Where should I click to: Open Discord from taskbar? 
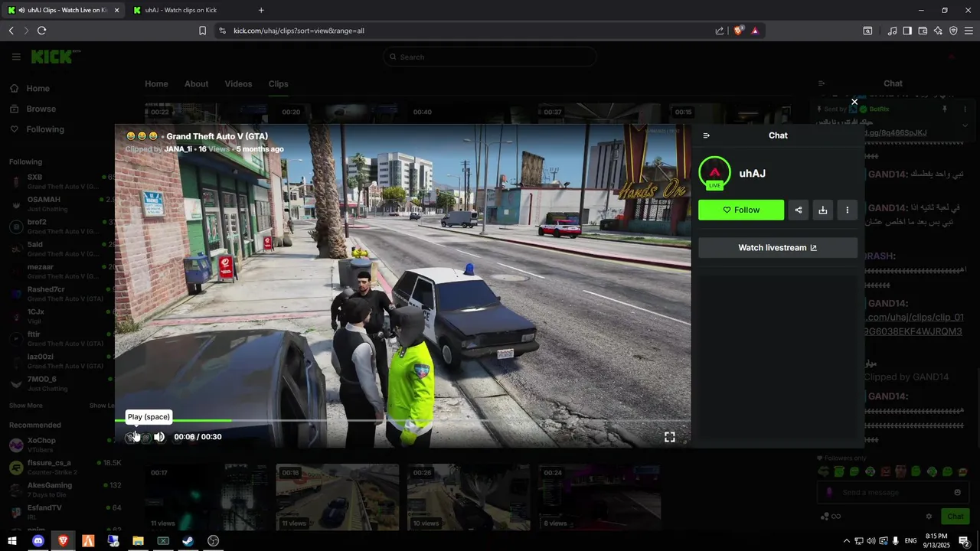point(38,541)
